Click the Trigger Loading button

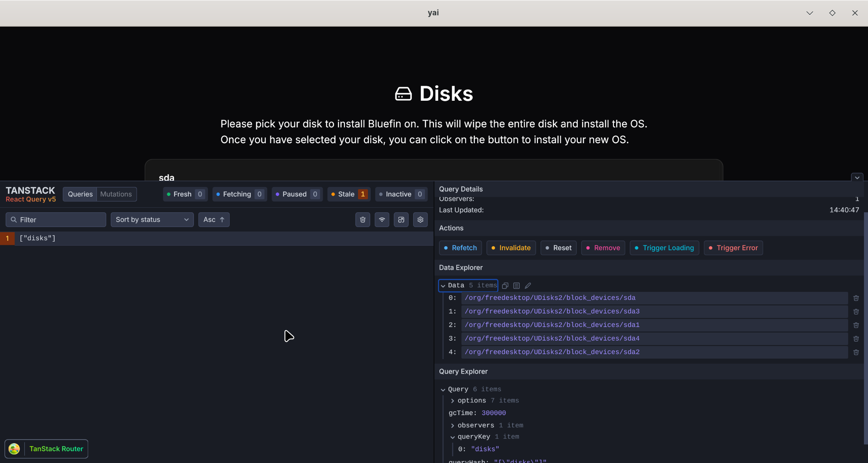pos(664,248)
